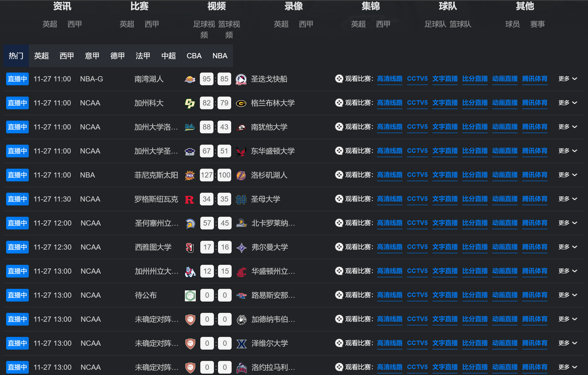Click the Gardner-Webb bulldog logo
The height and width of the screenshot is (375, 588).
pyautogui.click(x=242, y=319)
